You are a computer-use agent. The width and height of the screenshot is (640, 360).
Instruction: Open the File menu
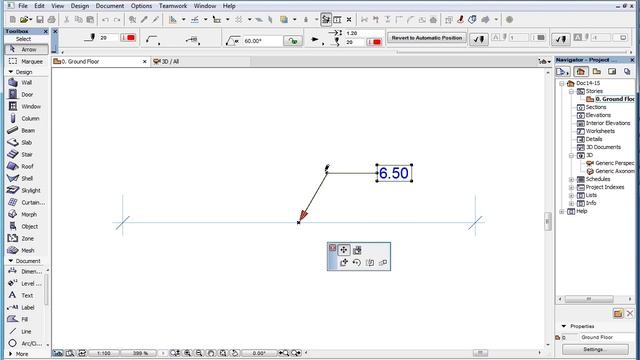tap(23, 6)
